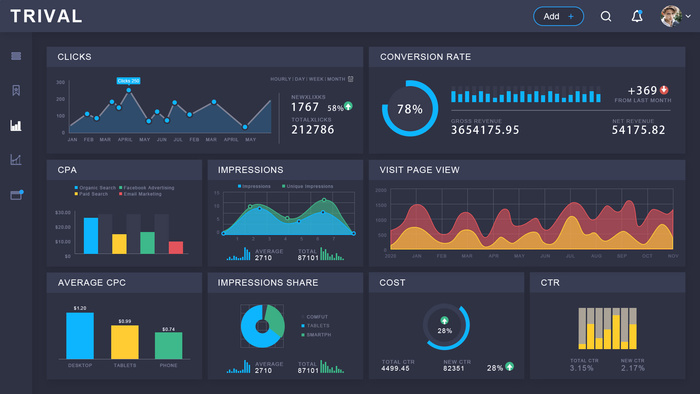Open the notifications bell
700x394 pixels.
pos(637,17)
